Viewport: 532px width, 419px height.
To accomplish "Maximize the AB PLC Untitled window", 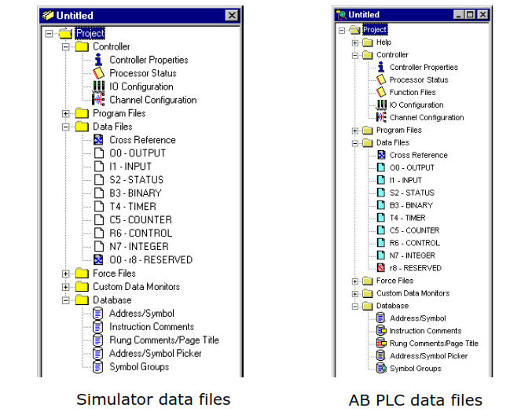I will pyautogui.click(x=470, y=15).
